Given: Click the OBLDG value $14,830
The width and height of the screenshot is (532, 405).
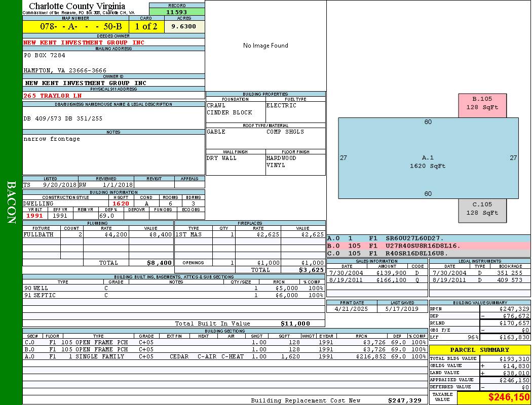Looking at the screenshot, I should [x=516, y=366].
